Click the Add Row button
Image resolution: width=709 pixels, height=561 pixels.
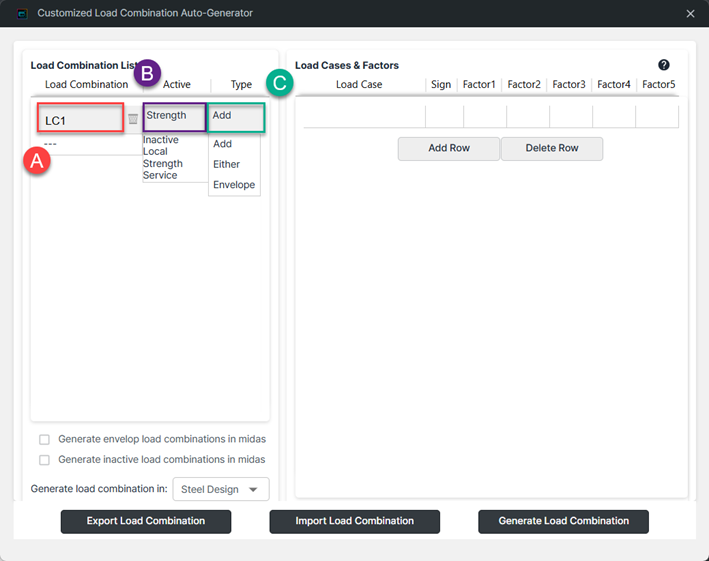[x=448, y=148]
